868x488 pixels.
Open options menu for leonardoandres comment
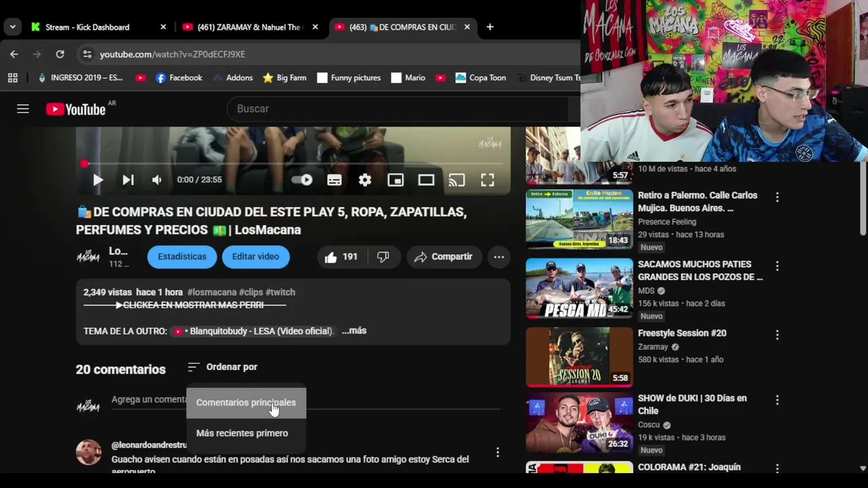point(498,452)
